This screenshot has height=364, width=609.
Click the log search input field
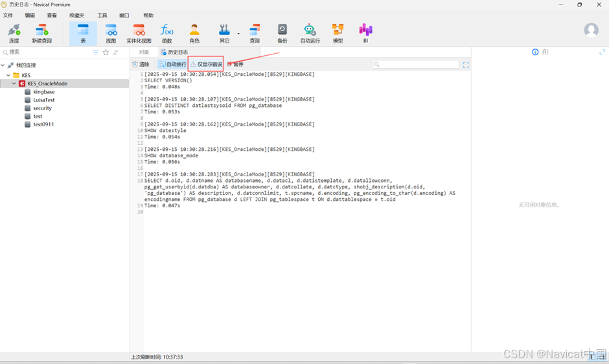coord(415,65)
